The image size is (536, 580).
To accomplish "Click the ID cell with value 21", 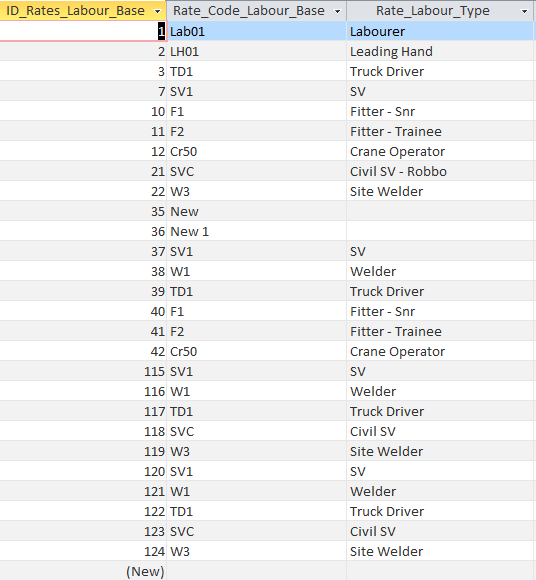I will pyautogui.click(x=83, y=171).
